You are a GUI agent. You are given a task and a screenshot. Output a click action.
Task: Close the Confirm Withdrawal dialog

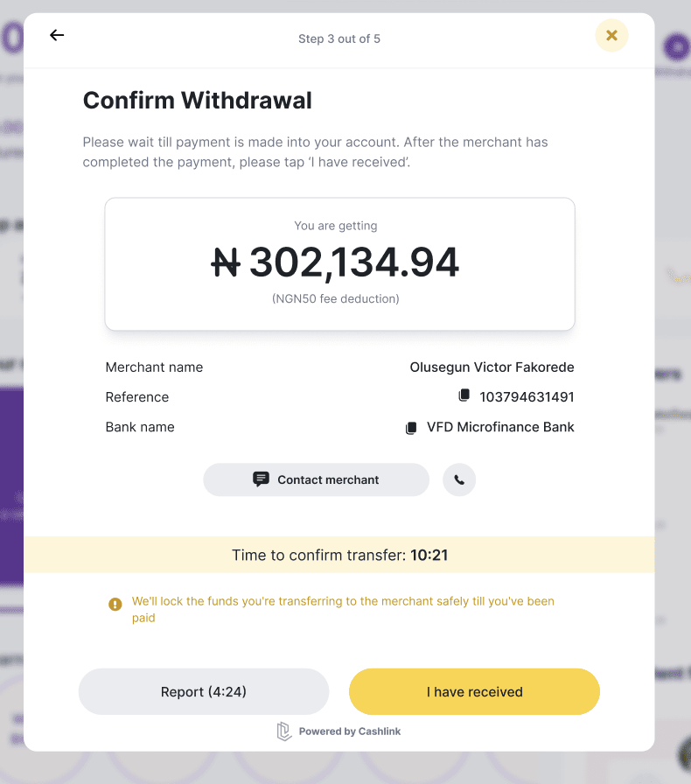[611, 36]
